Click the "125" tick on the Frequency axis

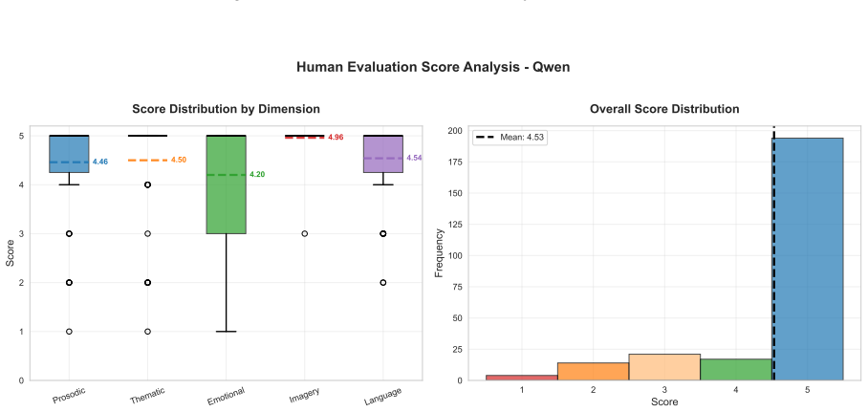click(x=456, y=225)
